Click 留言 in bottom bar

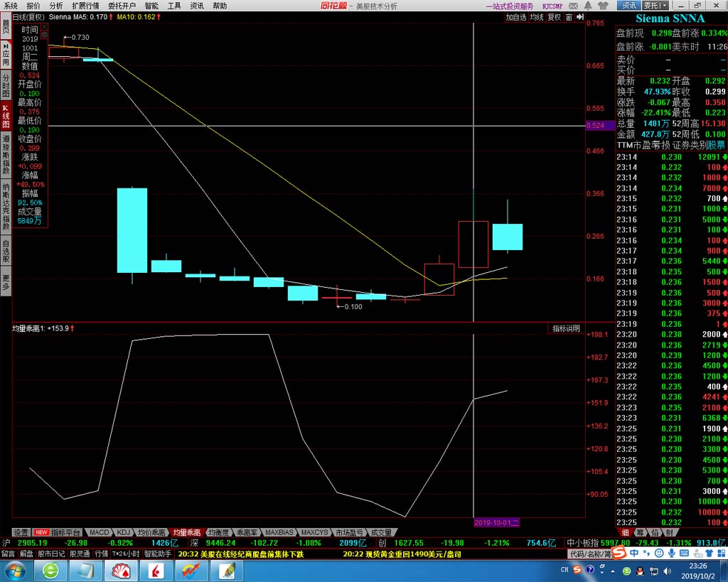tap(8, 554)
